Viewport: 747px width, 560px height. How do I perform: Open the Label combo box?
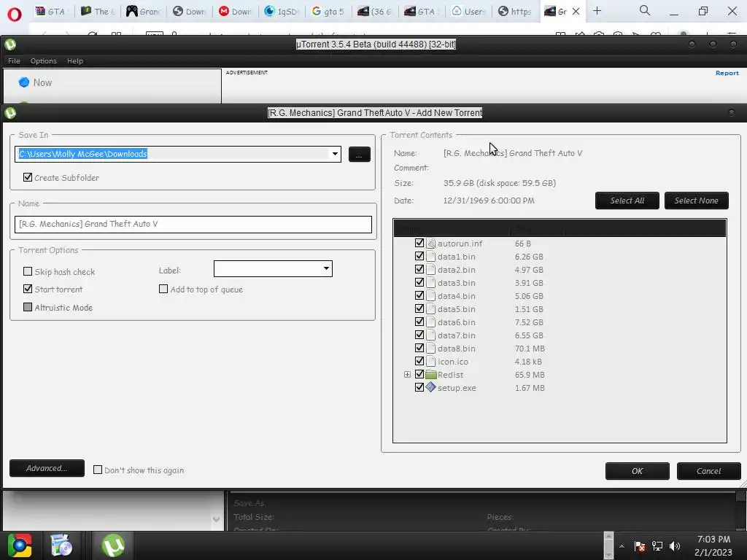pyautogui.click(x=273, y=268)
